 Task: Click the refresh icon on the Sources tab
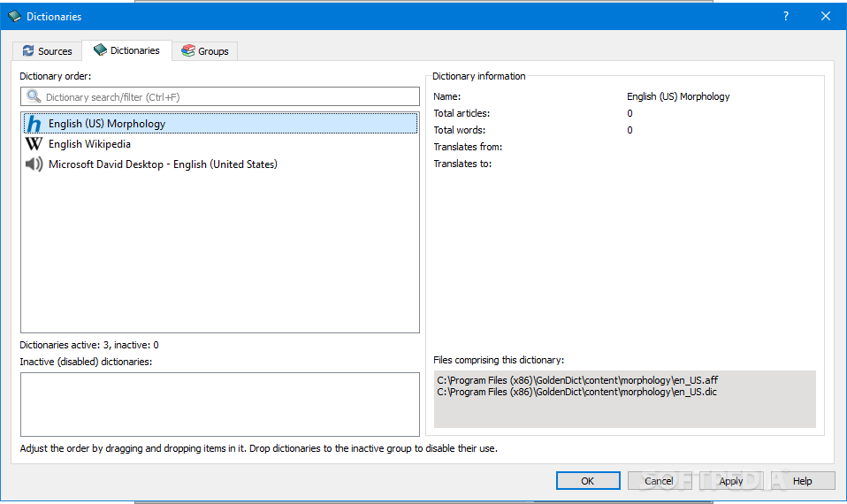click(28, 50)
